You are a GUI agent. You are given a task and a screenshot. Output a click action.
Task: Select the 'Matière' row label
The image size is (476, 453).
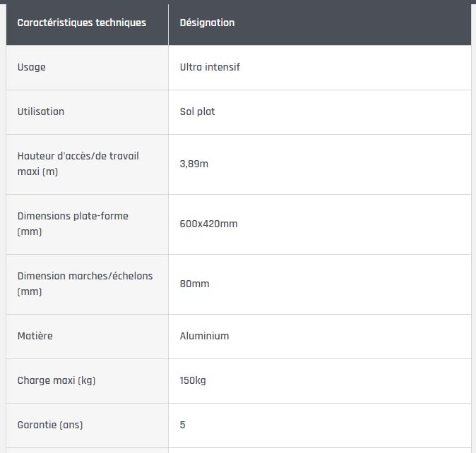tap(35, 336)
